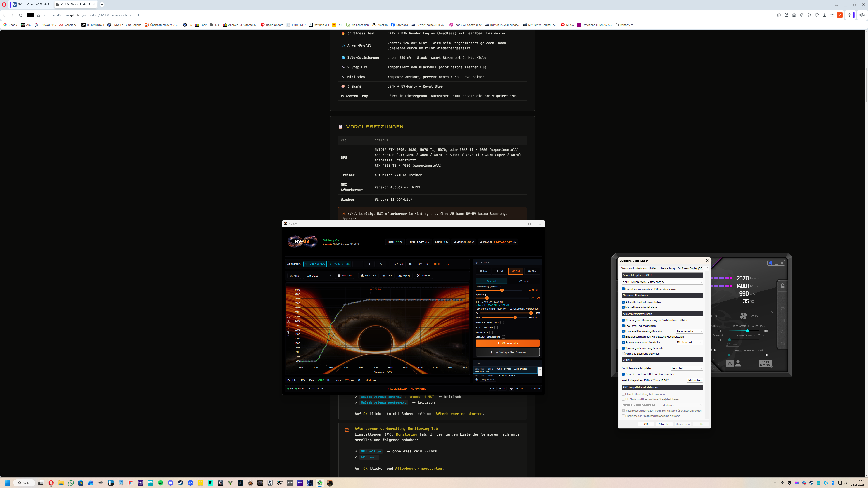Viewport: 868px width, 488px height.
Task: Open Beim Start update interval dropdown
Action: [x=687, y=368]
